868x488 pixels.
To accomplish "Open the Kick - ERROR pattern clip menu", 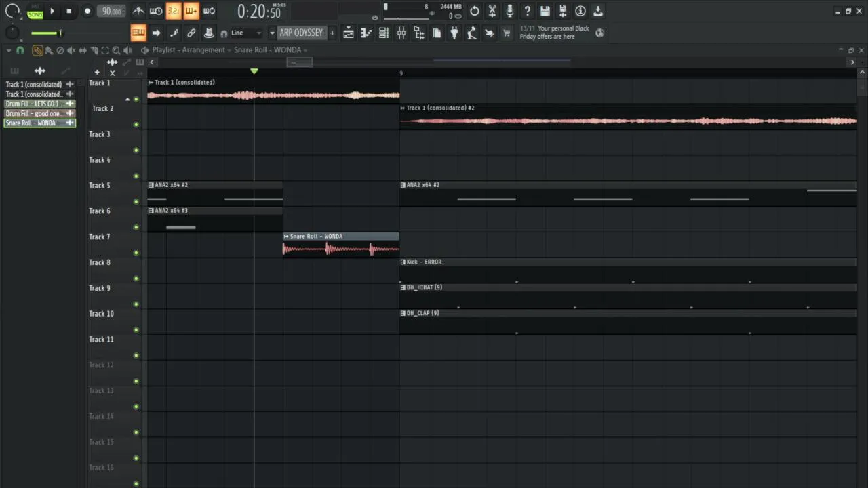I will (403, 262).
